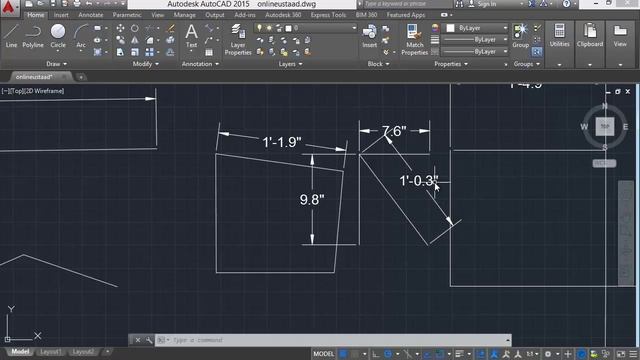Viewport: 640px width, 360px height.
Task: Open the Output ribbon tab
Action: pyautogui.click(x=215, y=15)
